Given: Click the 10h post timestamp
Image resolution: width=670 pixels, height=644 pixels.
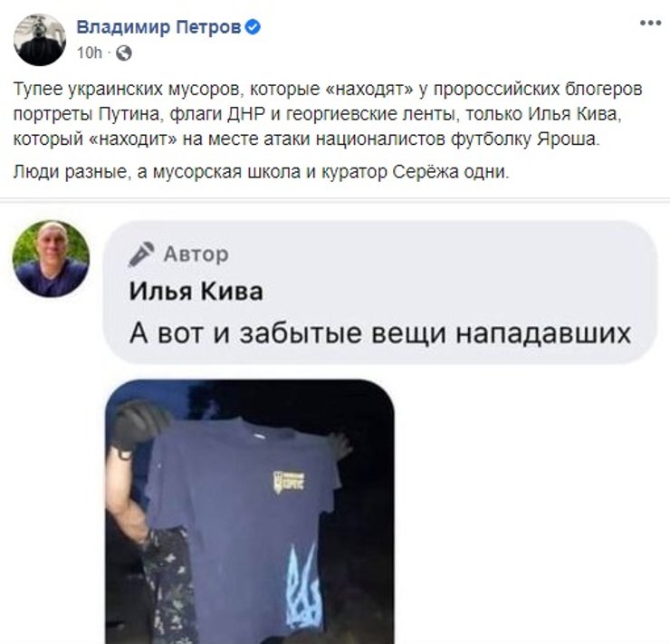Looking at the screenshot, I should pyautogui.click(x=90, y=53).
